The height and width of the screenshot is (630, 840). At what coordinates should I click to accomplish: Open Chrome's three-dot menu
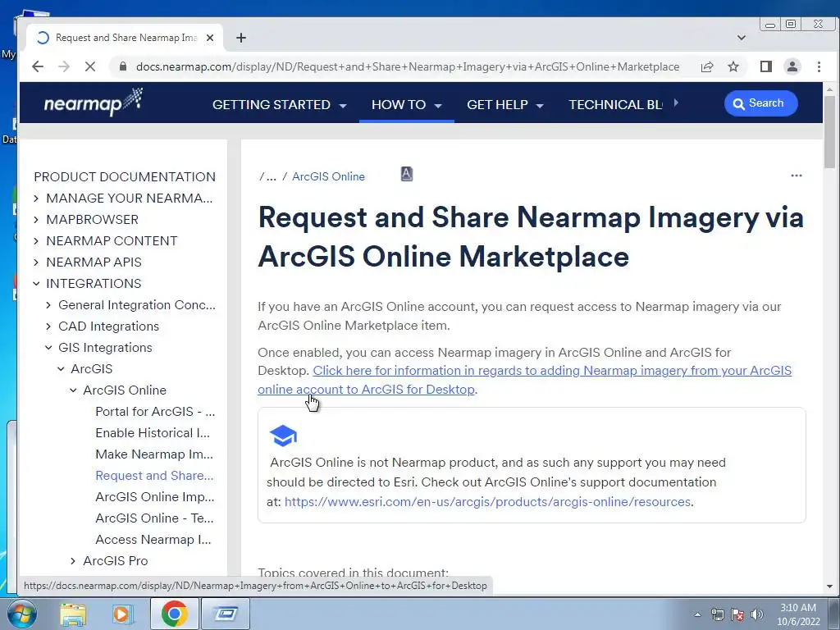click(x=819, y=66)
